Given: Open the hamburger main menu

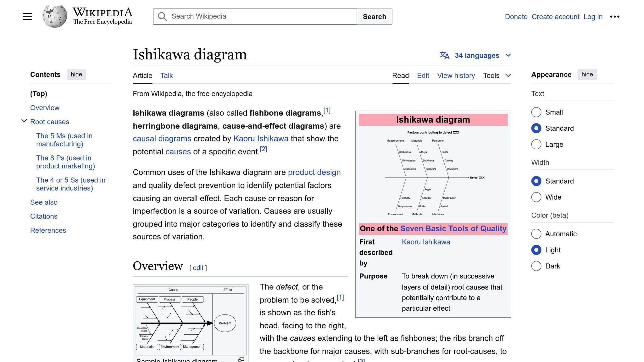Looking at the screenshot, I should click(27, 17).
